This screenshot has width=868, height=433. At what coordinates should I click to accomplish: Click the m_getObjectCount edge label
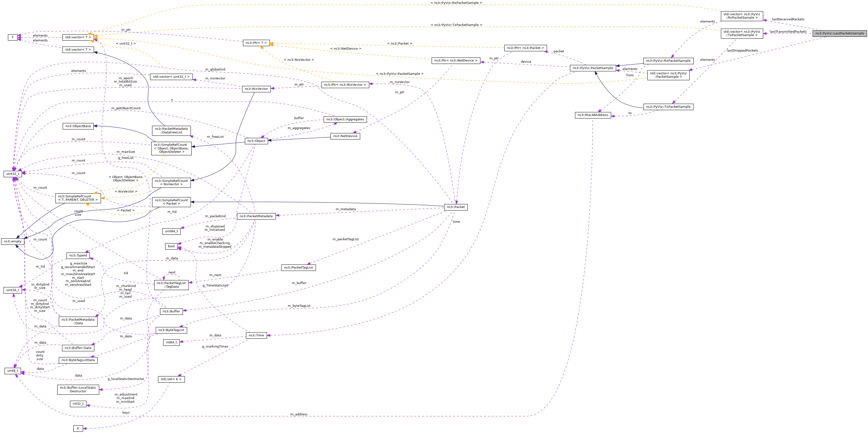pyautogui.click(x=126, y=108)
